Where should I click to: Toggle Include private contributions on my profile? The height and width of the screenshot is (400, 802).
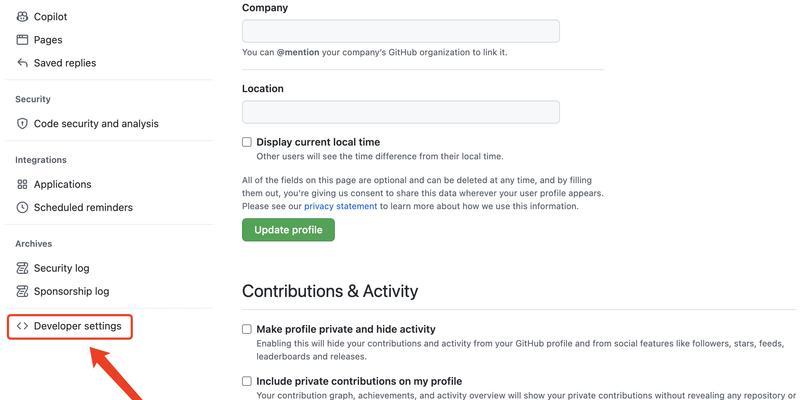click(247, 382)
